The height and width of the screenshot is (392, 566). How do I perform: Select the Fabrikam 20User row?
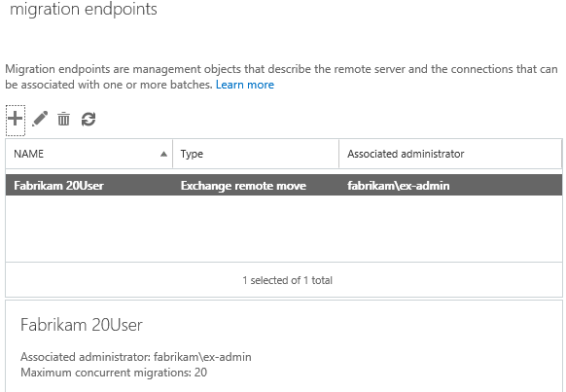coord(284,185)
